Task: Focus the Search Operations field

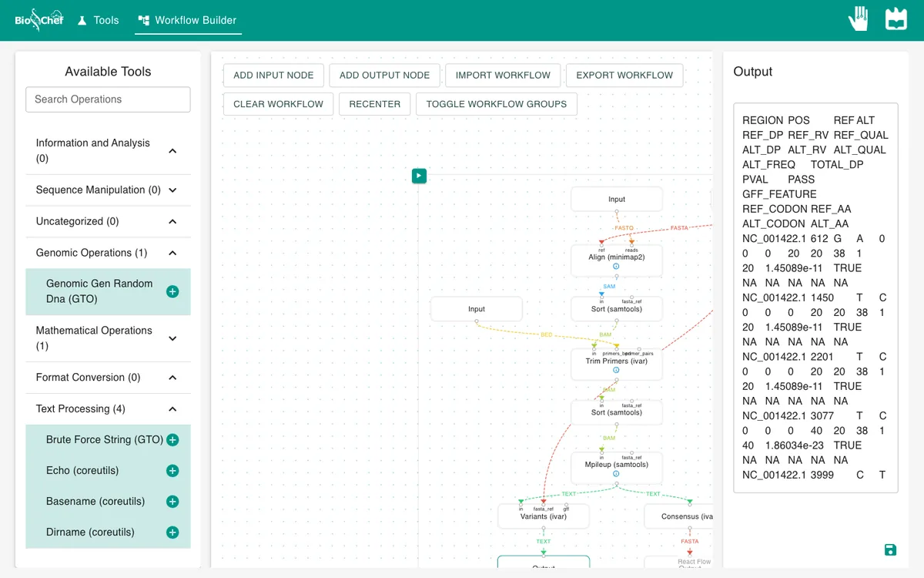Action: [108, 99]
